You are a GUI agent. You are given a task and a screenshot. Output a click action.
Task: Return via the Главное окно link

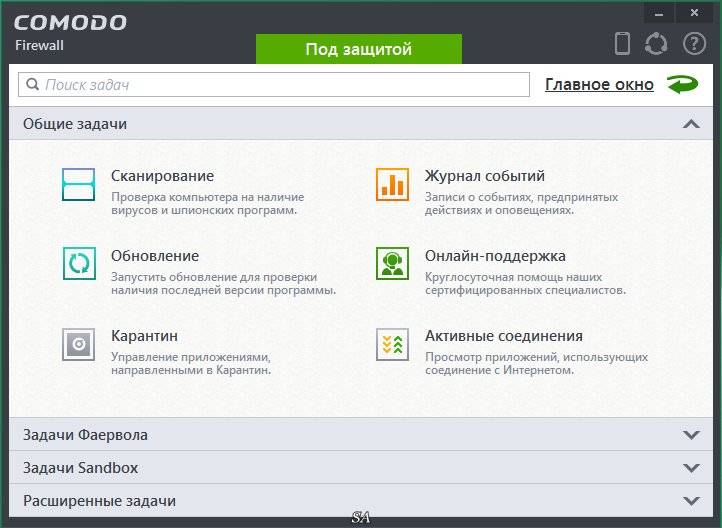click(599, 85)
